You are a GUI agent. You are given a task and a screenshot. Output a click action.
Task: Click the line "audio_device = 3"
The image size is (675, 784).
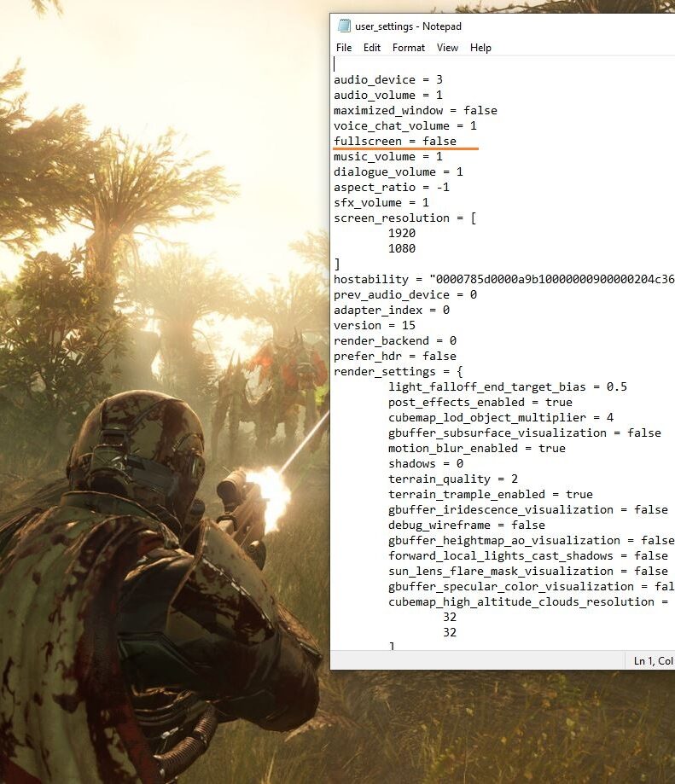coord(388,80)
